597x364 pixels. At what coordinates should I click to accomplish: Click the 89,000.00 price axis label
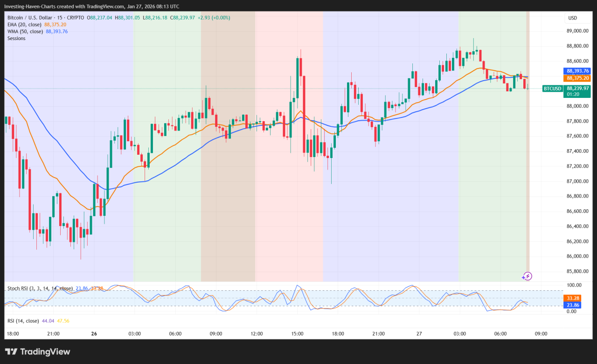(x=577, y=31)
